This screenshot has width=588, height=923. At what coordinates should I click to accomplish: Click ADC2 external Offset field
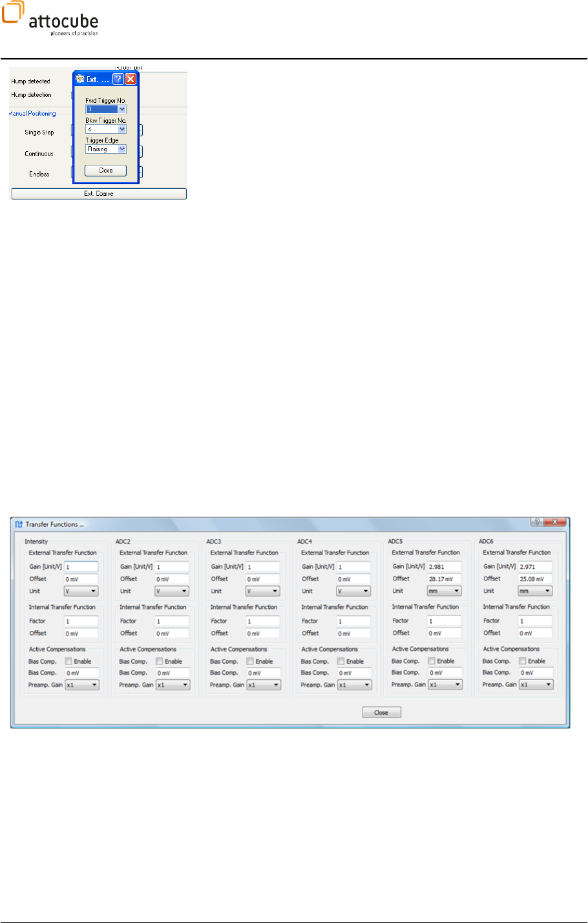click(x=172, y=578)
